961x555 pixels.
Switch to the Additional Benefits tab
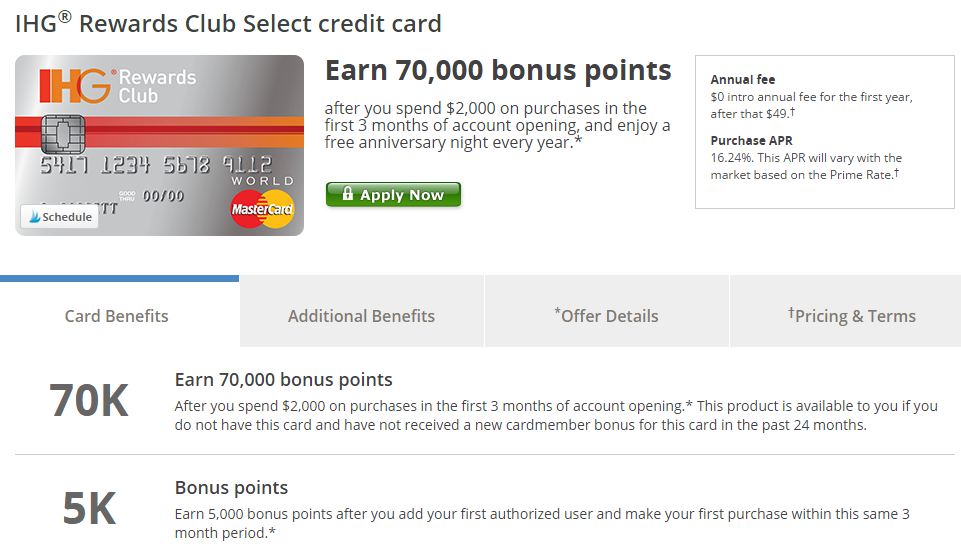(x=361, y=316)
